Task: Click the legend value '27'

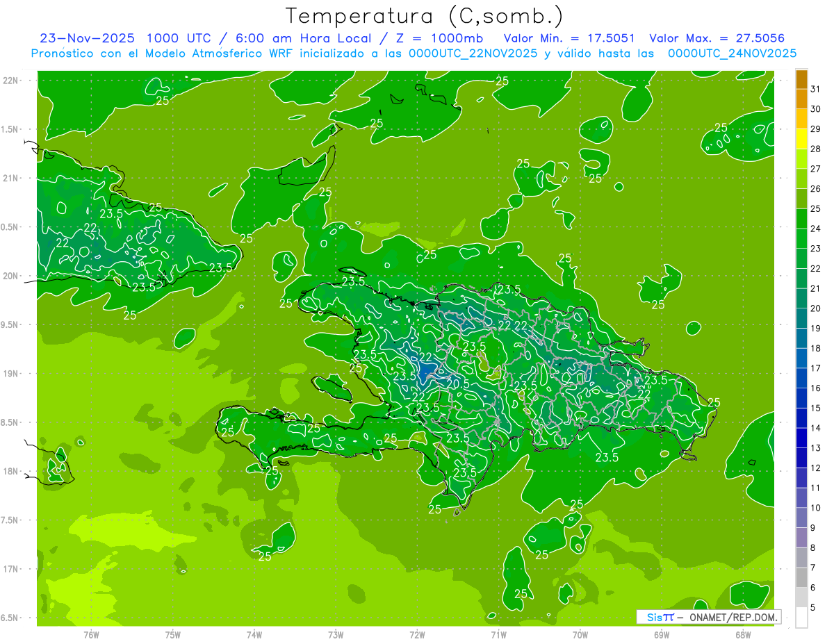Action: (x=815, y=169)
